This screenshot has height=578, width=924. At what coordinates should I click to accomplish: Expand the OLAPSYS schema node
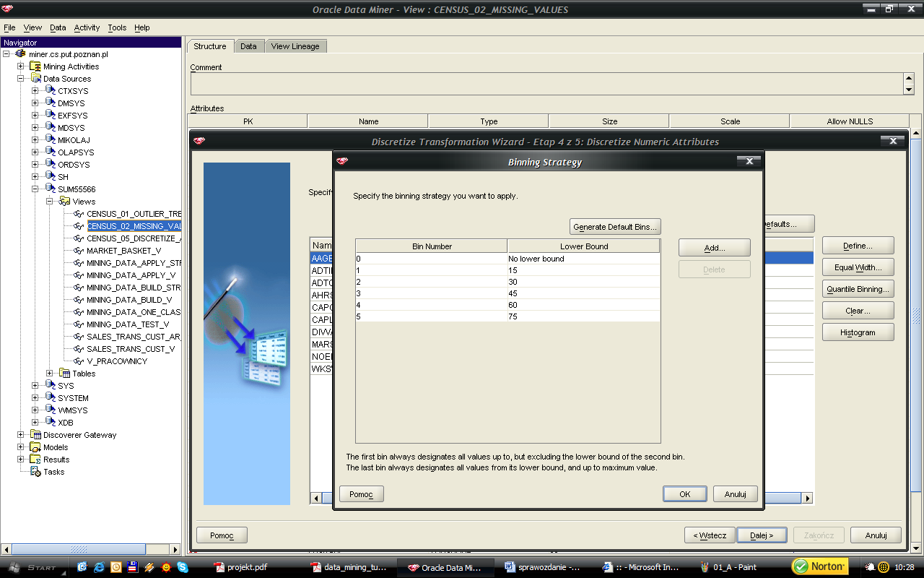click(x=35, y=152)
